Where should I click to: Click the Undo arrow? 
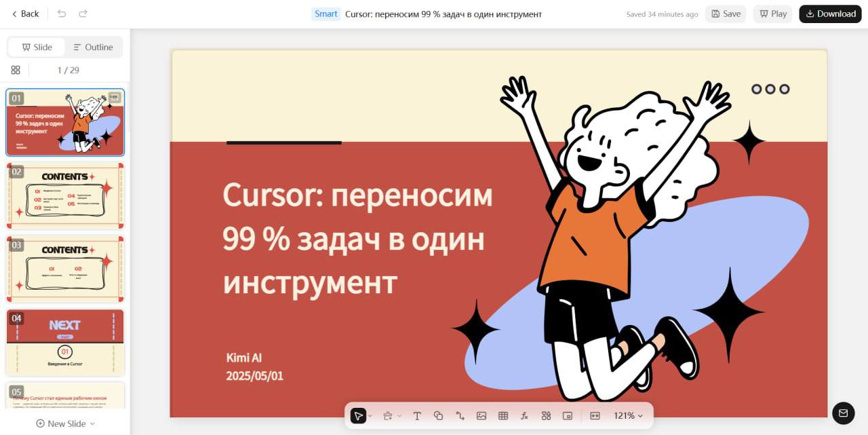(62, 14)
